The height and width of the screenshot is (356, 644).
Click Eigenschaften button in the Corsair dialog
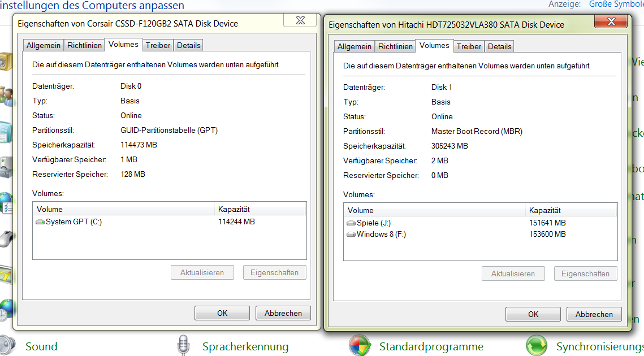pyautogui.click(x=274, y=272)
